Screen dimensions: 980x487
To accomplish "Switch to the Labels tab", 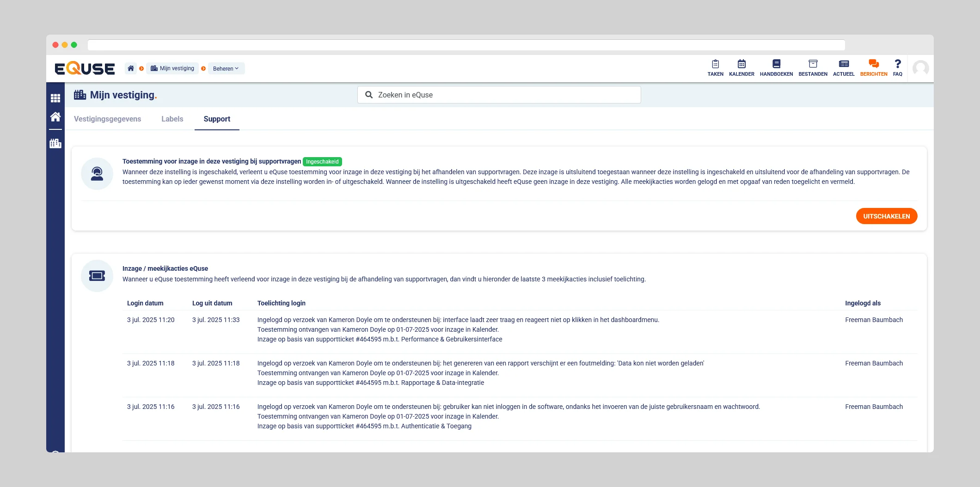I will pyautogui.click(x=172, y=119).
